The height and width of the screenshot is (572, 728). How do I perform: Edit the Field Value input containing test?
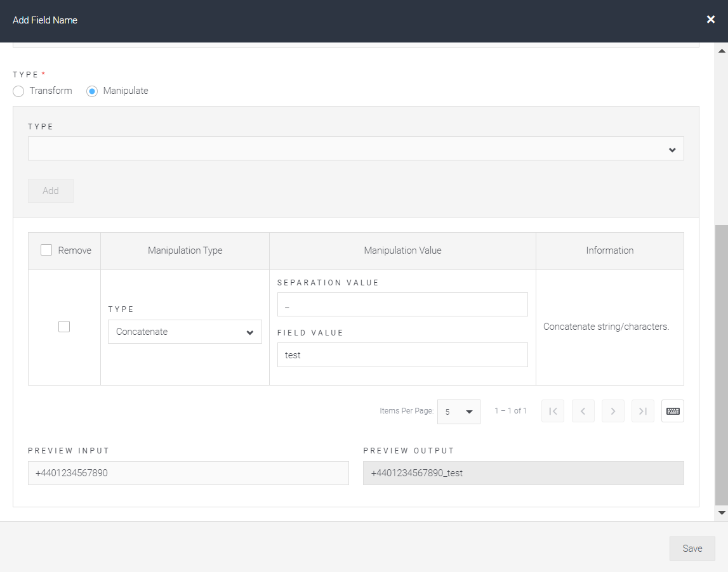point(402,355)
